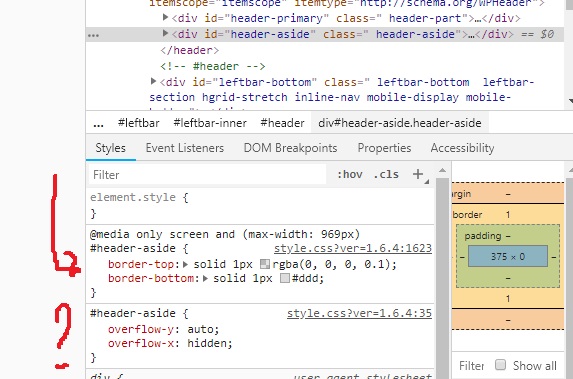Expand border-bottom shorthand property triangle
573x379 pixels.
coord(205,278)
